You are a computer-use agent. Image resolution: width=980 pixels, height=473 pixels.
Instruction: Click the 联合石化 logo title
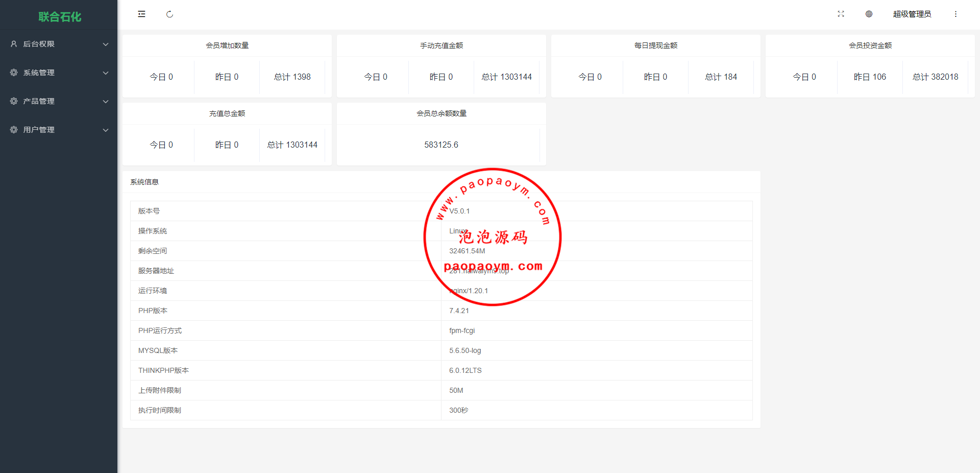click(x=59, y=17)
